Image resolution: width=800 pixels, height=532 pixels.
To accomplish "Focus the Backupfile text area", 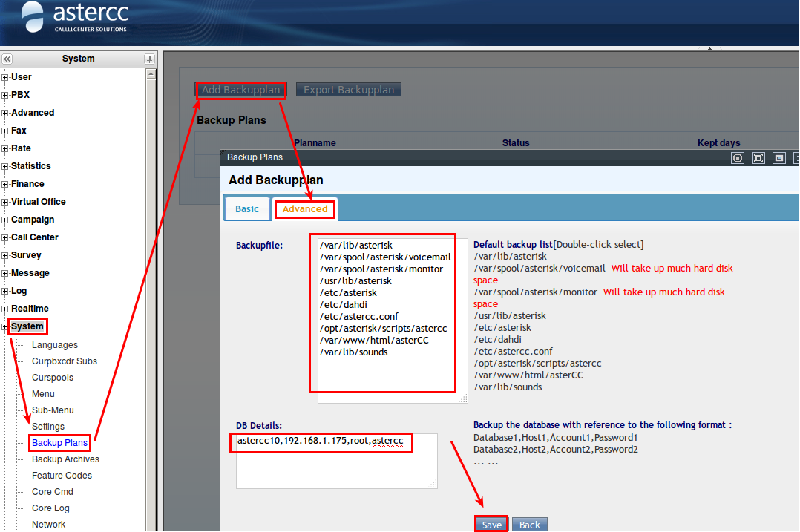I will (x=387, y=319).
